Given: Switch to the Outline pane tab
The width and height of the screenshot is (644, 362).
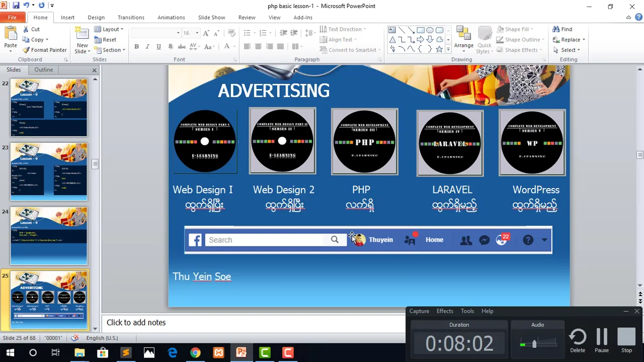Looking at the screenshot, I should (44, 70).
